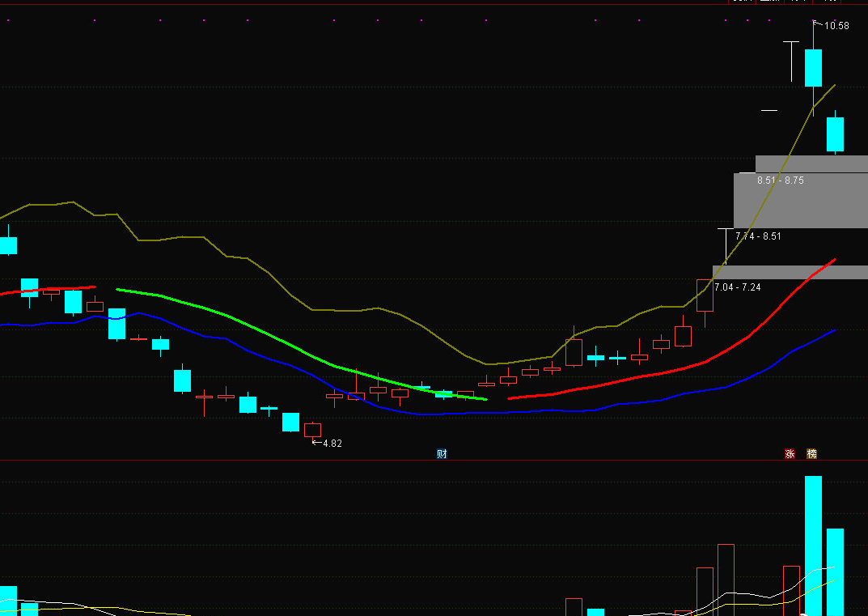This screenshot has height=616, width=868.
Task: Open the 榜 ranking list marker
Action: (811, 453)
